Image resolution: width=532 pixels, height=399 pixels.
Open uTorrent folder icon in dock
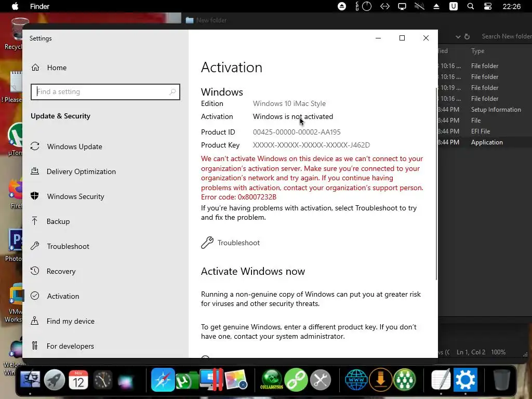point(187,380)
